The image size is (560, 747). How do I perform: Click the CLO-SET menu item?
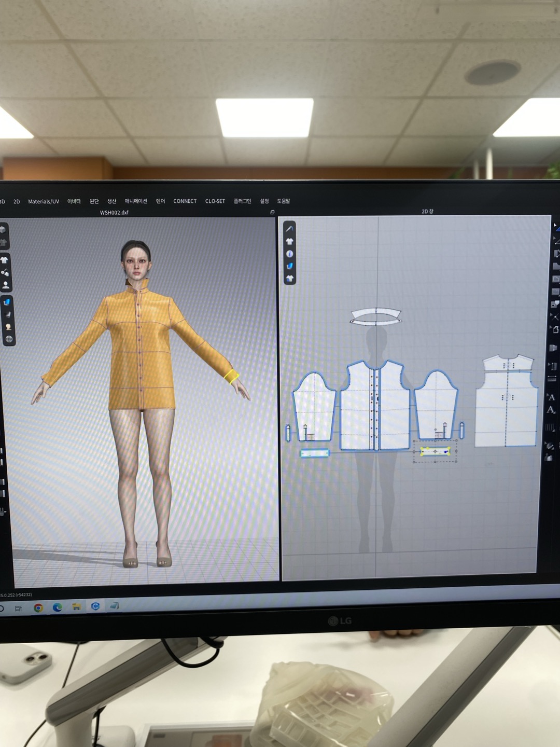[215, 201]
